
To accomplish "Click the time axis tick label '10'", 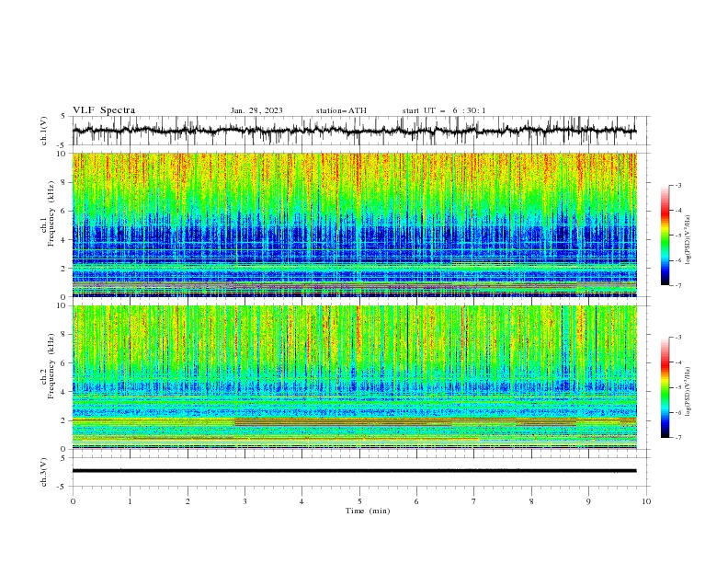I will click(646, 501).
